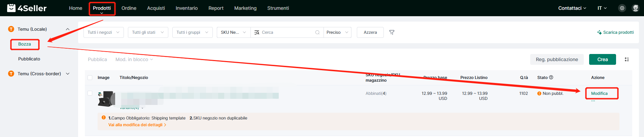Open the Report menu
The height and width of the screenshot is (137, 644).
216,8
